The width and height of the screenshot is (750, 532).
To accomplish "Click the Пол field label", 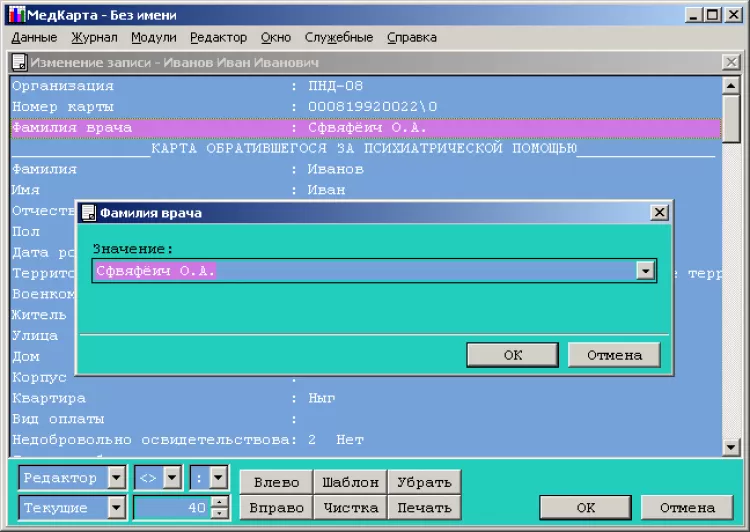I will (26, 232).
